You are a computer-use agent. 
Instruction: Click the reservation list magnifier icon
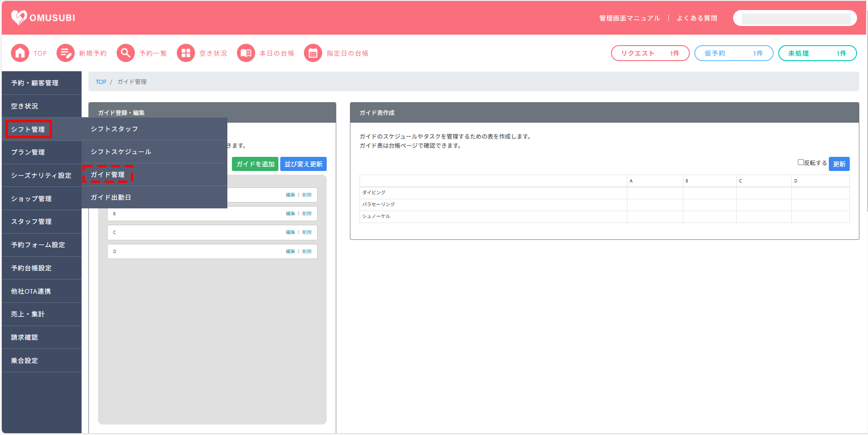pyautogui.click(x=125, y=53)
